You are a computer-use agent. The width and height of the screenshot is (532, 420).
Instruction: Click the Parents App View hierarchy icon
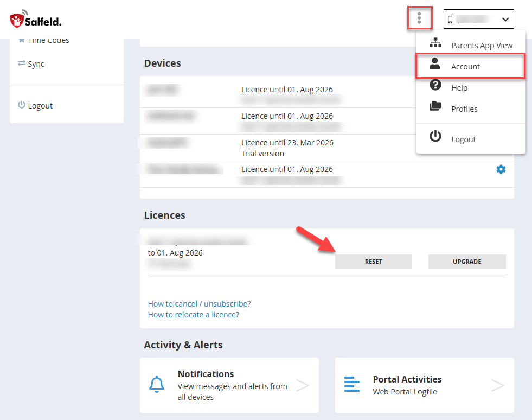click(435, 44)
